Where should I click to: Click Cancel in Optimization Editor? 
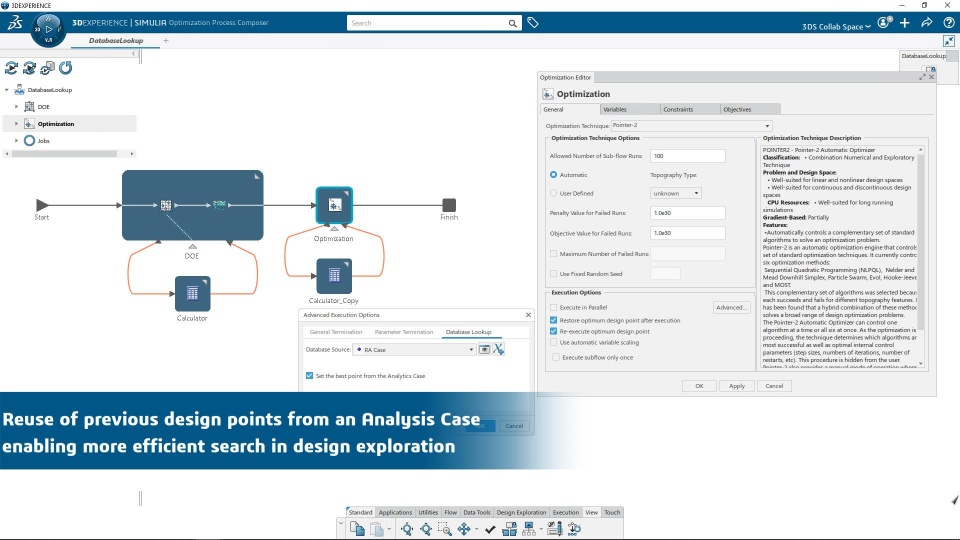coord(774,386)
